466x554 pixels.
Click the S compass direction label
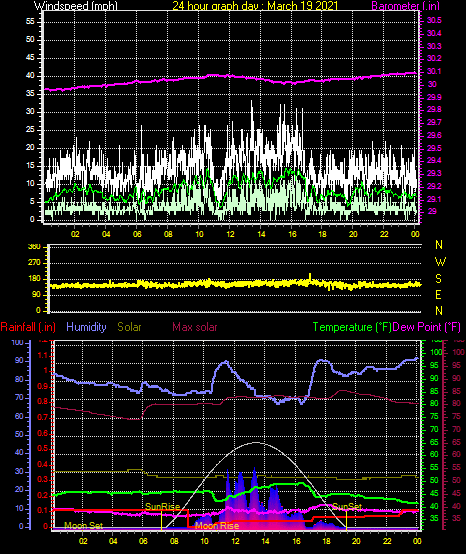pyautogui.click(x=438, y=279)
